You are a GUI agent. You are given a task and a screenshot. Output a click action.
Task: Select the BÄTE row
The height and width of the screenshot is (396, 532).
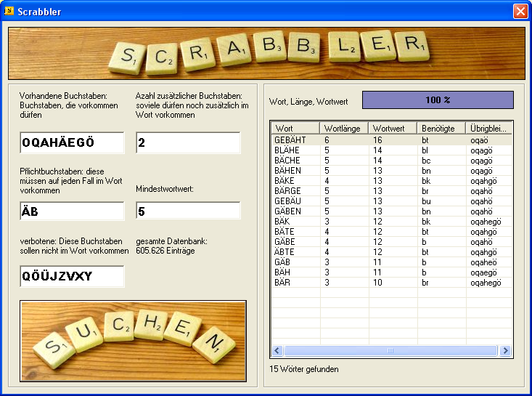tap(392, 232)
